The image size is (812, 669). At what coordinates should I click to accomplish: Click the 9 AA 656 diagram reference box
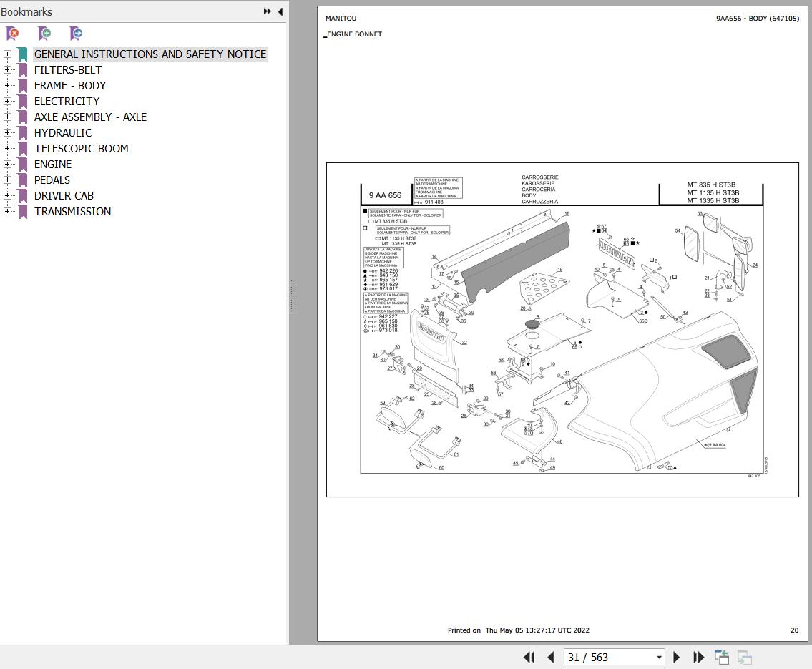click(x=386, y=195)
